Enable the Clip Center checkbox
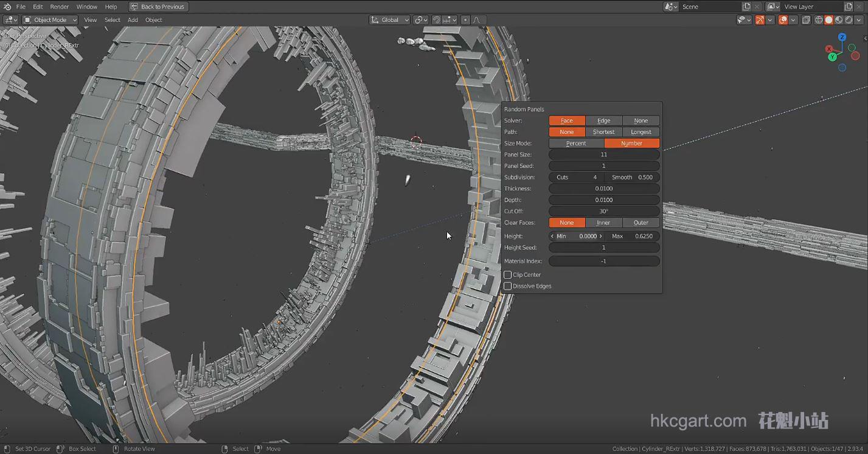 pos(507,275)
